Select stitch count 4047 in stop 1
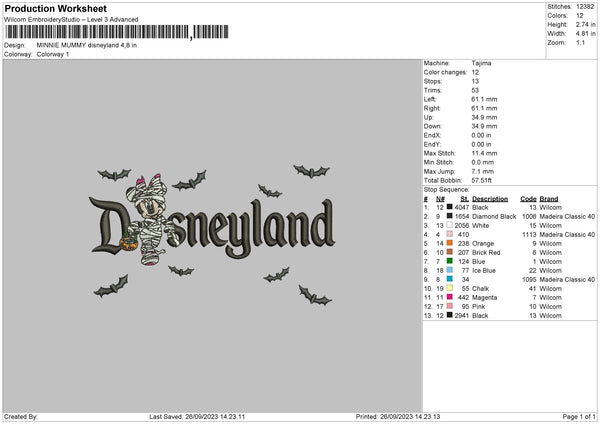 point(461,207)
